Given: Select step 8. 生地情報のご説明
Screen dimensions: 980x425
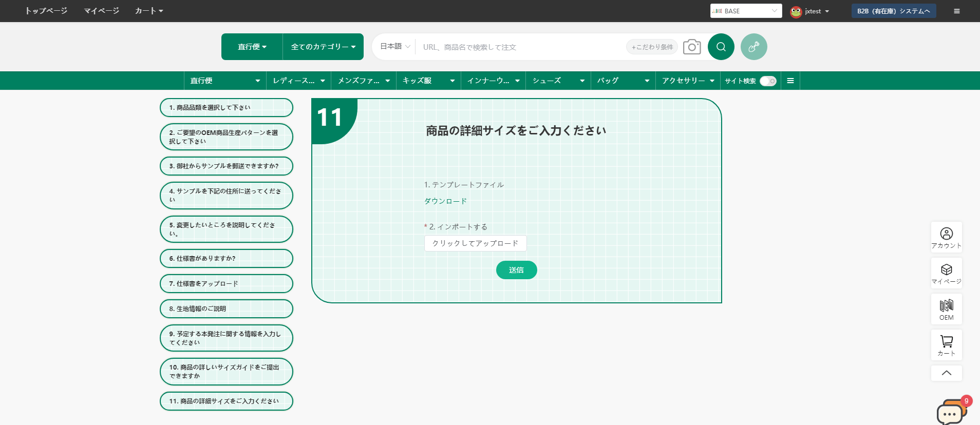Looking at the screenshot, I should pyautogui.click(x=227, y=309).
